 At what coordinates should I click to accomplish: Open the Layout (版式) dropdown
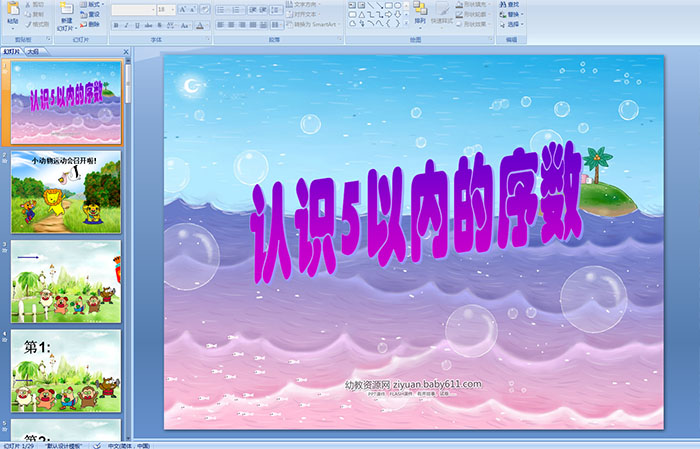tap(92, 4)
